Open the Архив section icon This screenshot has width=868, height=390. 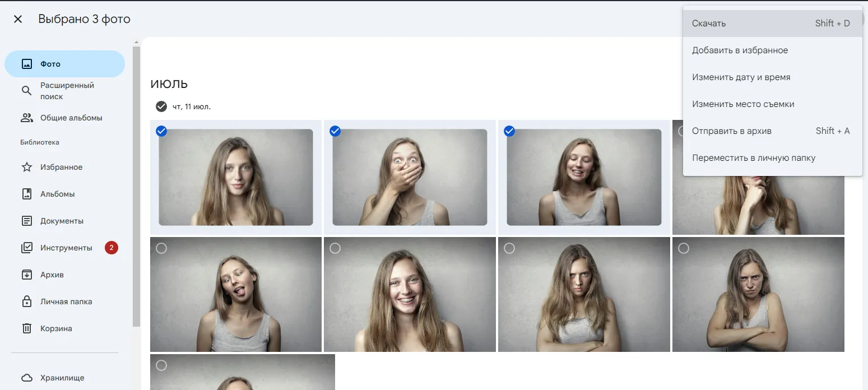(x=26, y=274)
